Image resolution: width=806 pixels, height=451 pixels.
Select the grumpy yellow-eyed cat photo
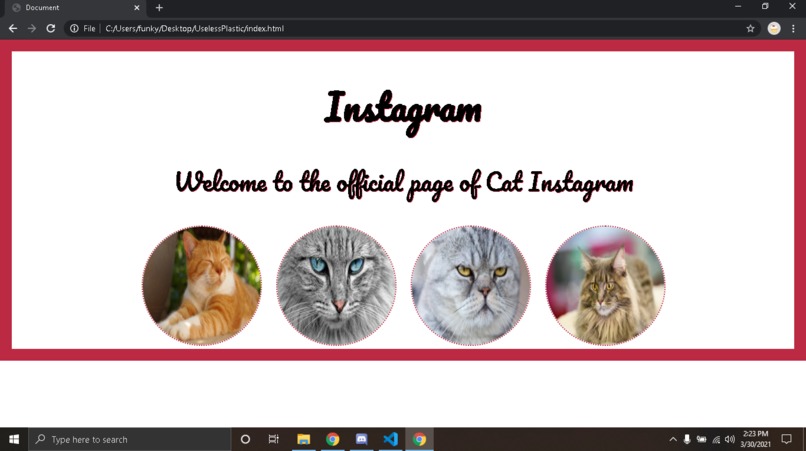pos(470,285)
